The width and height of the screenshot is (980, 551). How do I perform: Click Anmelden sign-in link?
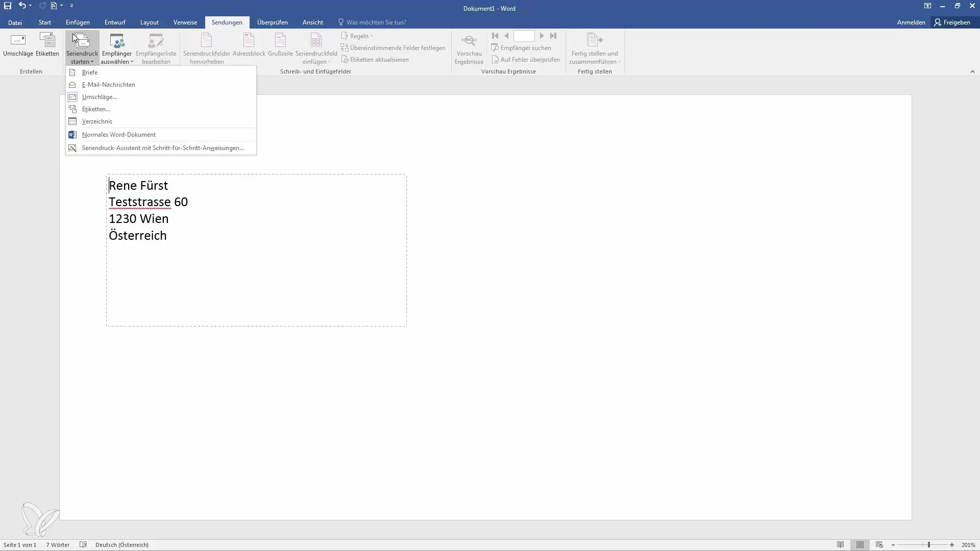(x=911, y=22)
